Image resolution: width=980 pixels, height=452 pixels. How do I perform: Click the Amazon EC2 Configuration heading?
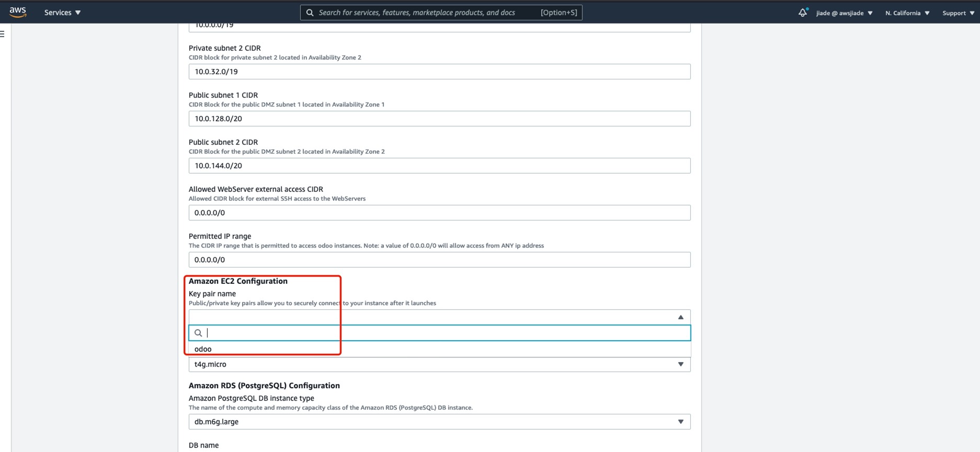coord(238,281)
